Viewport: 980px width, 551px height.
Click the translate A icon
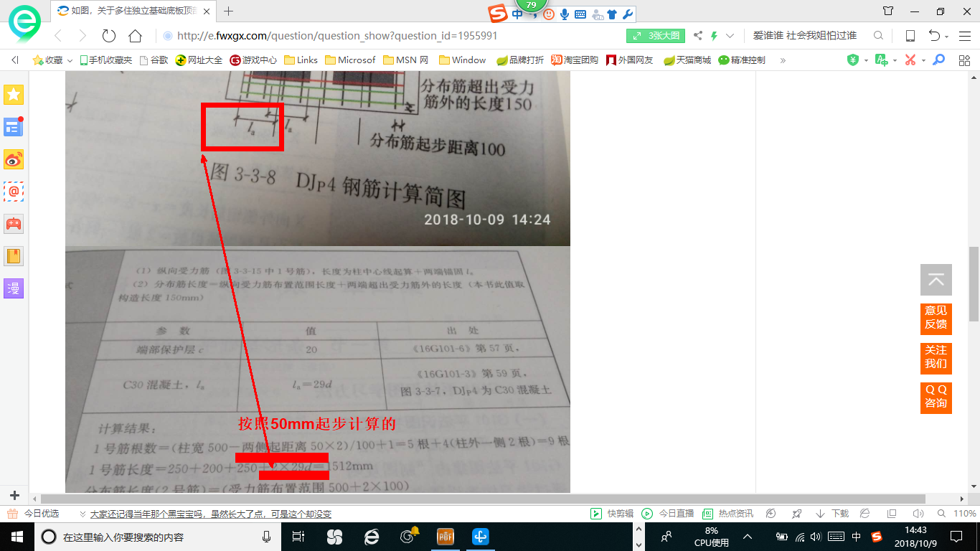point(881,60)
